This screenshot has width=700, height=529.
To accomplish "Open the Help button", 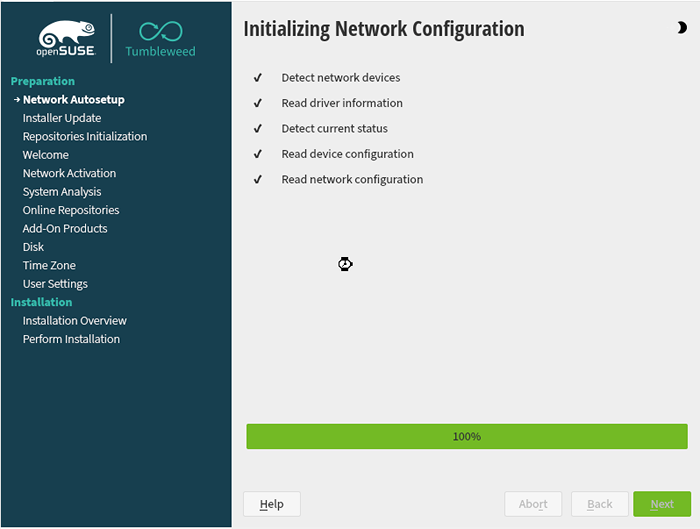I will (272, 504).
